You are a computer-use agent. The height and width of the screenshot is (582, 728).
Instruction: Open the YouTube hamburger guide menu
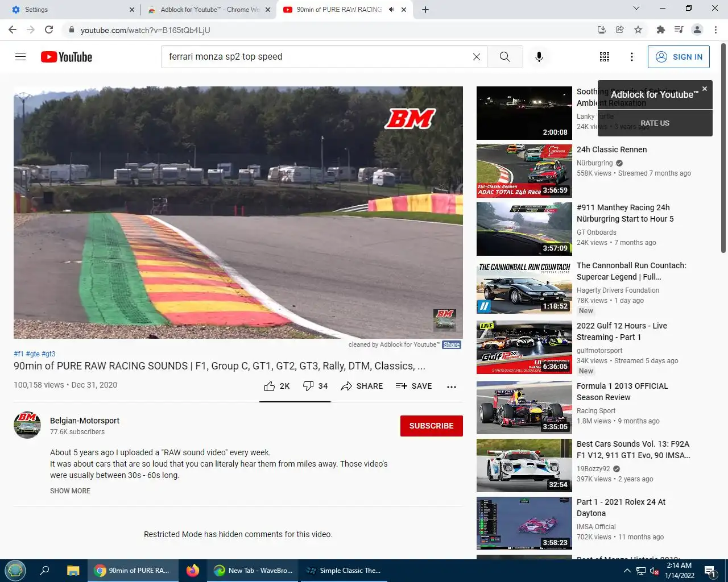click(20, 57)
